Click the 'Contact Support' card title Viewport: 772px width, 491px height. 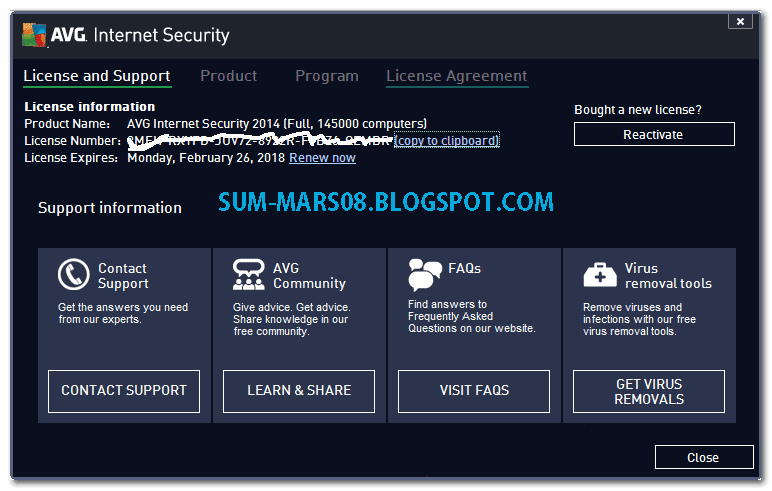[123, 276]
